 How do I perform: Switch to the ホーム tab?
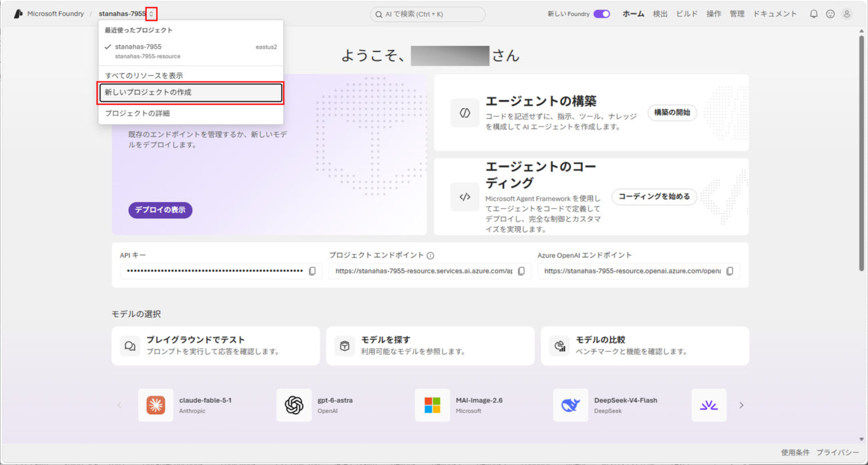(634, 14)
